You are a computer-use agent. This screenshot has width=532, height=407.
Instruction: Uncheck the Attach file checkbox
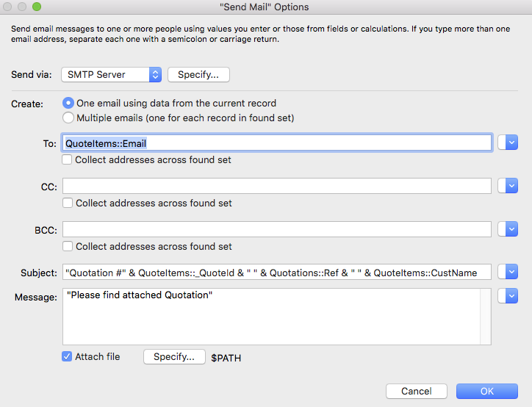(x=67, y=356)
